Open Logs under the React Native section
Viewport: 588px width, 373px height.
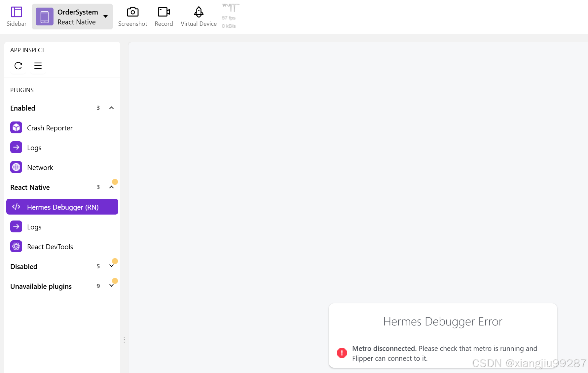click(62, 227)
